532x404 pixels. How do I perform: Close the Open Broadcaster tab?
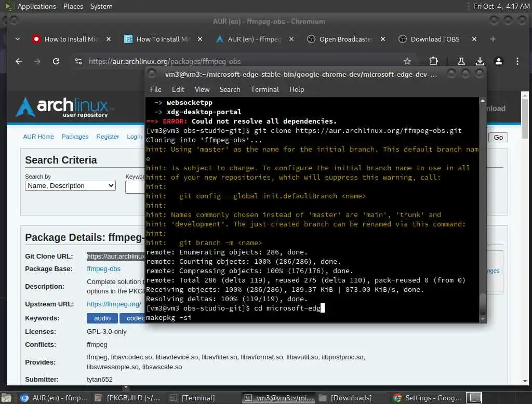point(383,39)
